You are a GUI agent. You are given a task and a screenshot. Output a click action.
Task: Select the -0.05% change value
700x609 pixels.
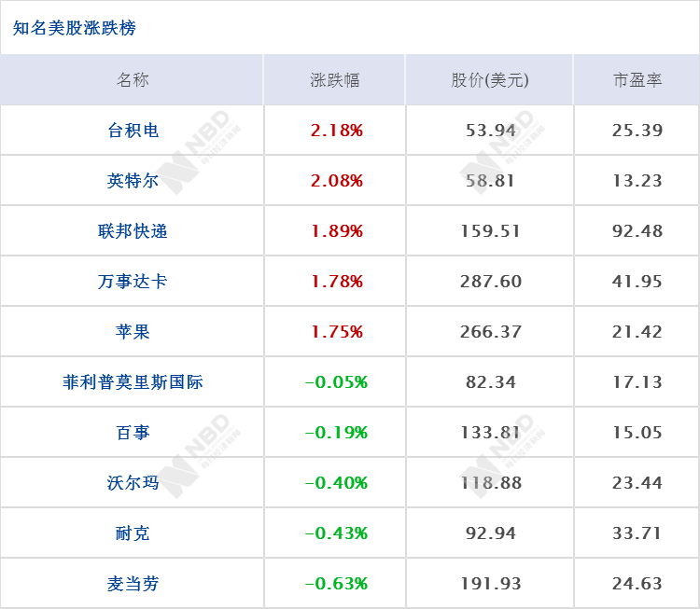tap(336, 382)
